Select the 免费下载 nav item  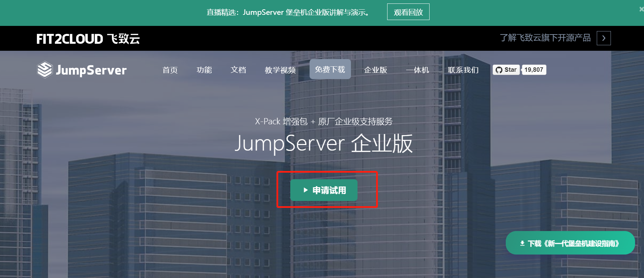click(x=330, y=69)
